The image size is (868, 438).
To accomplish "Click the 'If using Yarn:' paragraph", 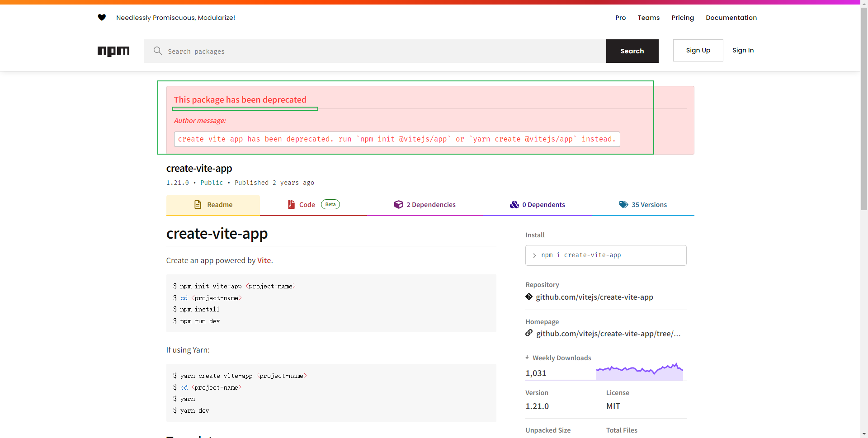I will 188,350.
